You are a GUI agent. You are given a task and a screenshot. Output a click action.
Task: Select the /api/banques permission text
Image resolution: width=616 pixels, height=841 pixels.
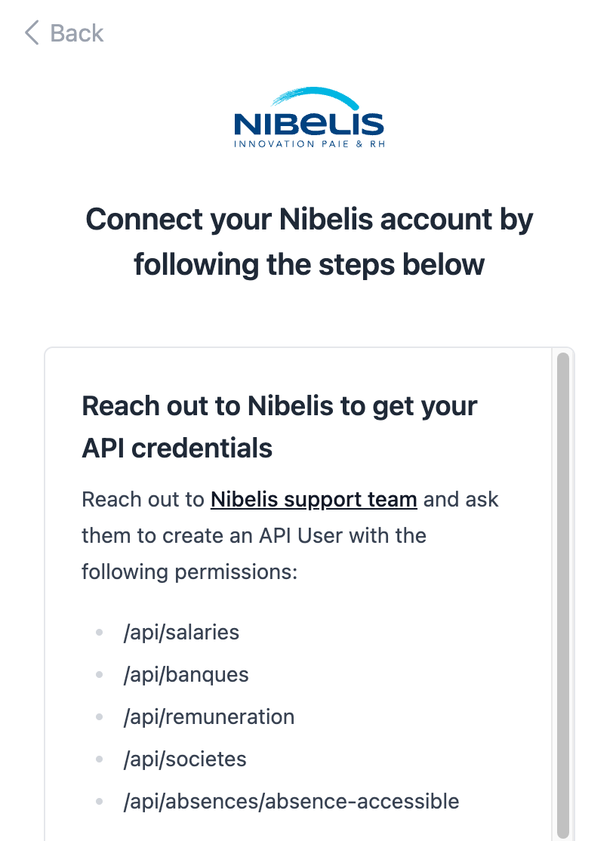point(186,674)
